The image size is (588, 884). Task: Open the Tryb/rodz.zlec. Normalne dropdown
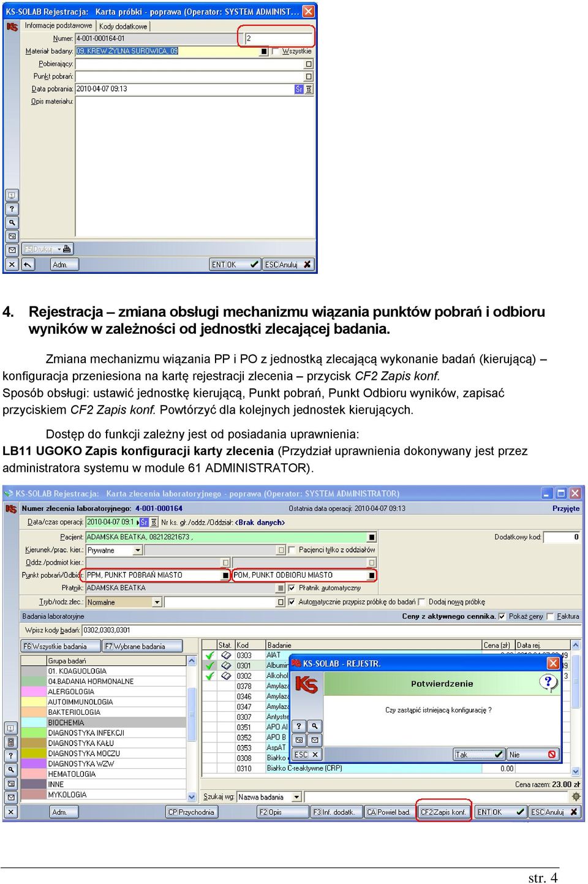(157, 602)
